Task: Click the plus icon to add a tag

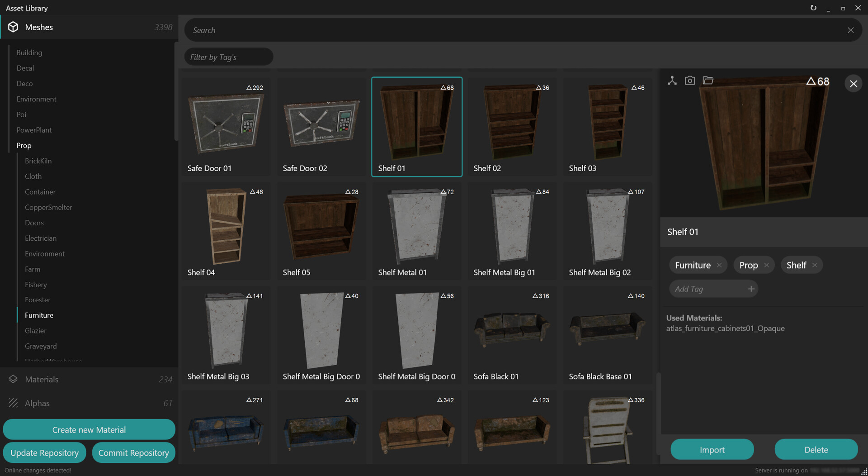Action: tap(751, 288)
